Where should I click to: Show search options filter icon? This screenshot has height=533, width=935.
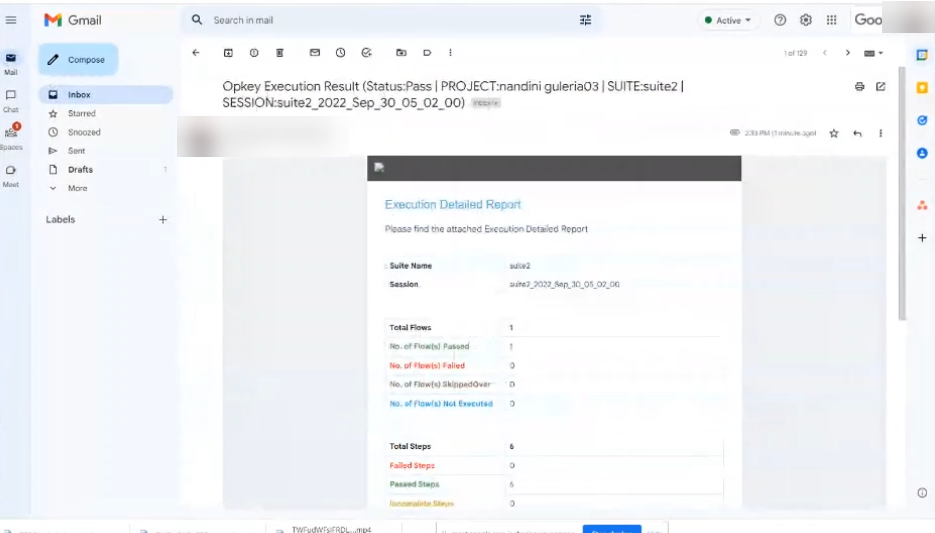(x=586, y=20)
